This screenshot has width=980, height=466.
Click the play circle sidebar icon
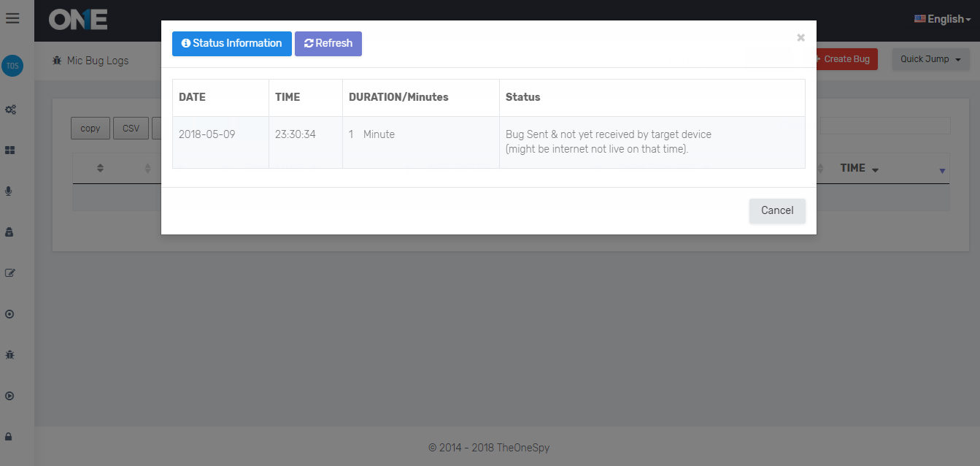tap(9, 396)
